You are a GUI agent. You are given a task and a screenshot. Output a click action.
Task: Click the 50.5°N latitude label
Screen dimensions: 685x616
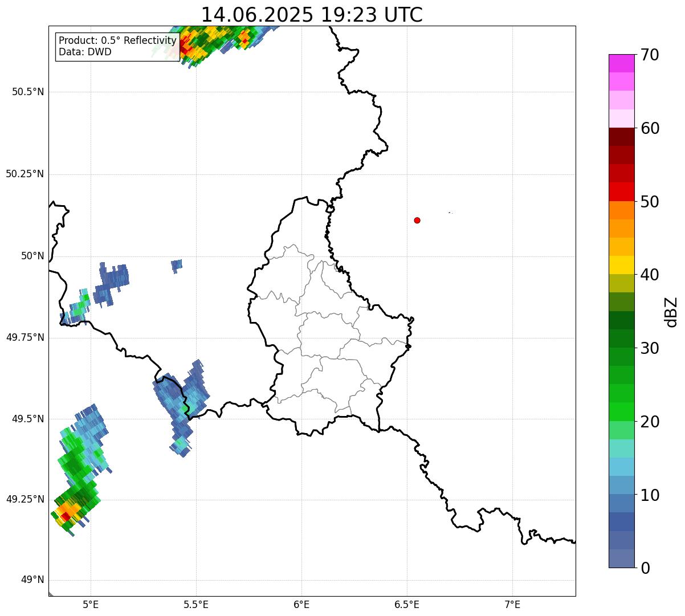[x=28, y=92]
